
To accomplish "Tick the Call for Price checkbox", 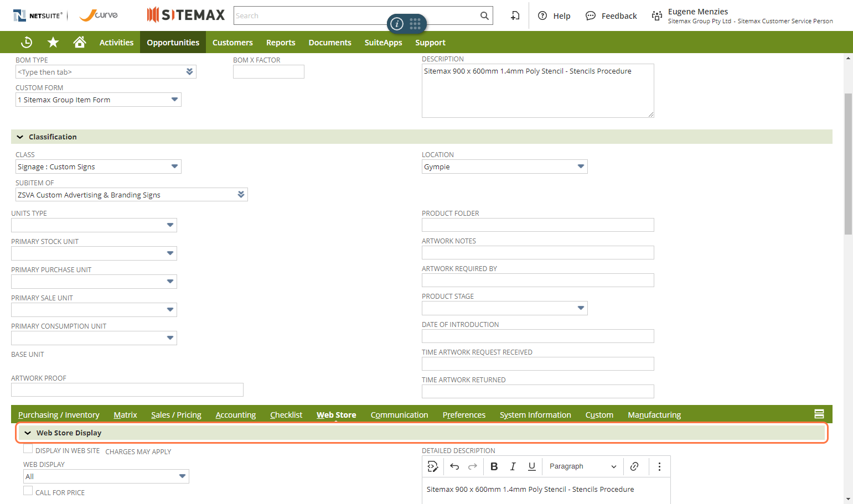I will point(28,491).
